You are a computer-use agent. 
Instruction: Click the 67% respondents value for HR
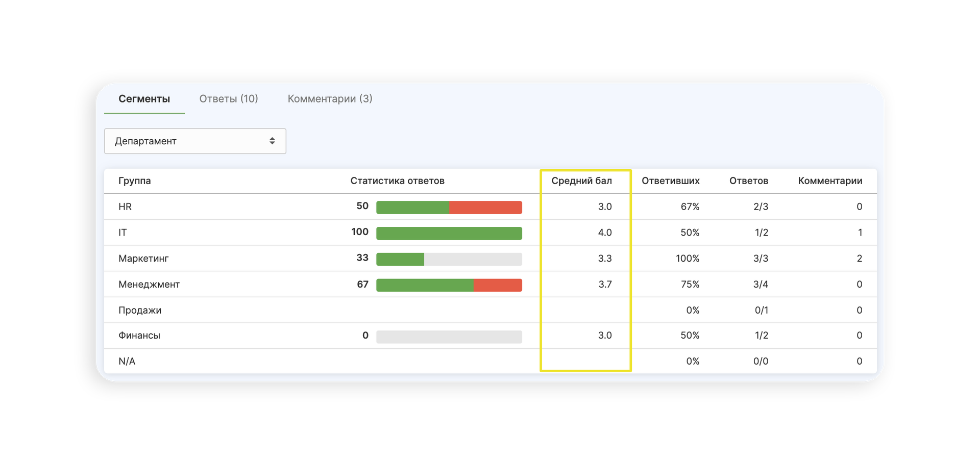[x=690, y=207]
